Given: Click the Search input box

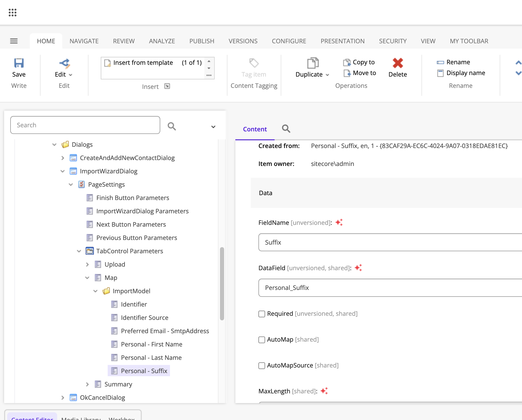Looking at the screenshot, I should point(85,125).
